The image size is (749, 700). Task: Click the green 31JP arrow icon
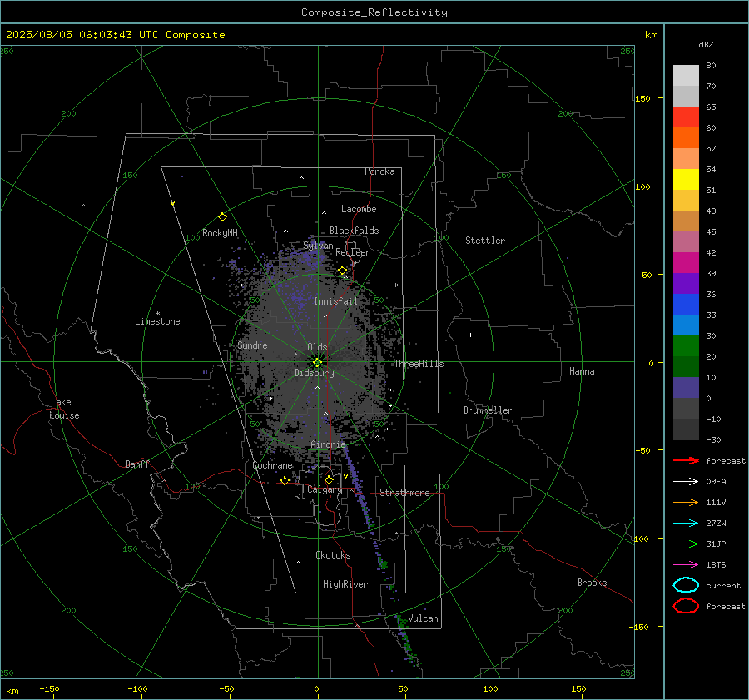pos(686,544)
